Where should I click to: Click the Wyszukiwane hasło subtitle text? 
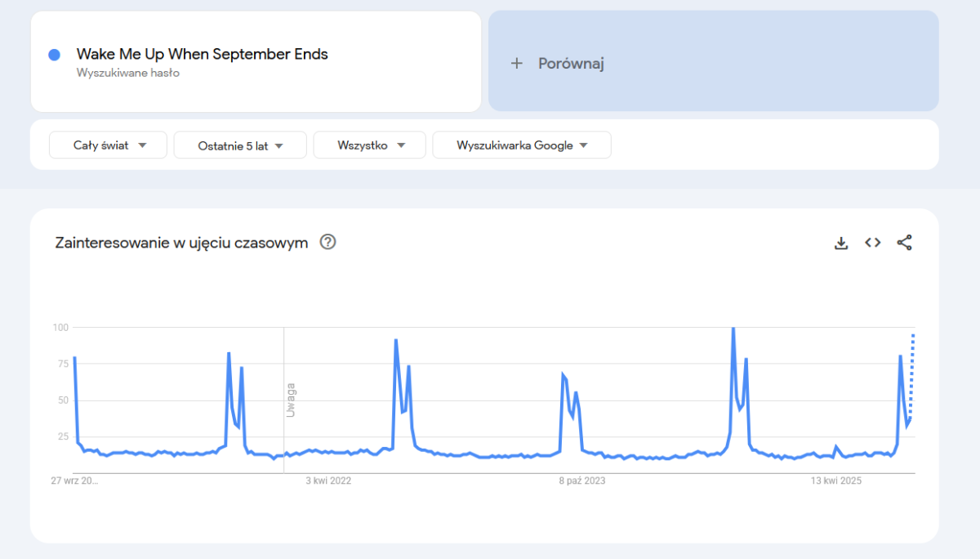(x=127, y=73)
